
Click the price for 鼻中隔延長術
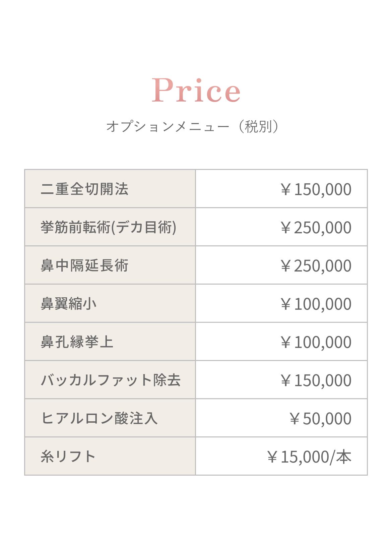(316, 266)
